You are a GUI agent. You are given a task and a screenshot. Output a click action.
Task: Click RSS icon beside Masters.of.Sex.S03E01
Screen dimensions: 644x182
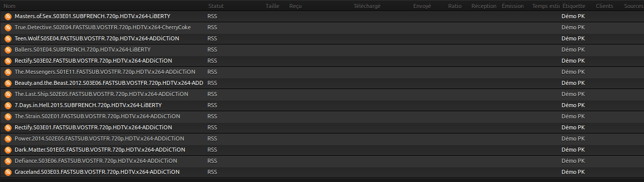pyautogui.click(x=8, y=16)
